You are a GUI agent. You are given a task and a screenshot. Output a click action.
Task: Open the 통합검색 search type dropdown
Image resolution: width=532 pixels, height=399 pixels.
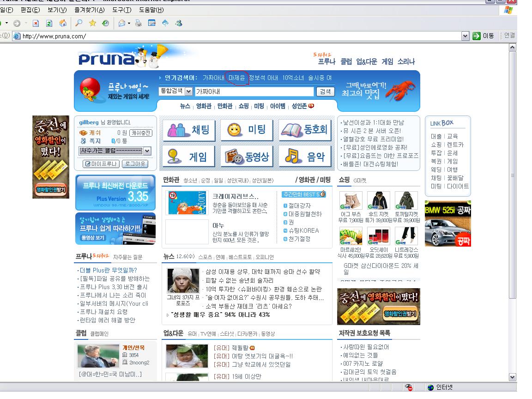point(188,91)
